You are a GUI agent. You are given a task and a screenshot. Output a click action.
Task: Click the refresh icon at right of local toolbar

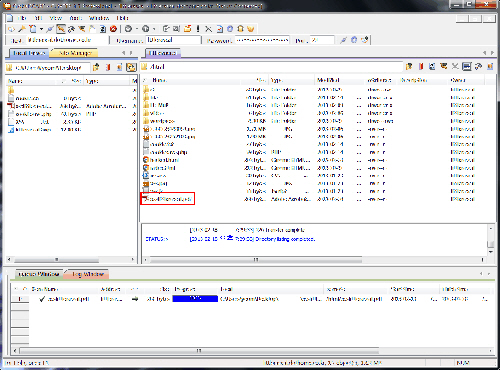click(x=131, y=67)
